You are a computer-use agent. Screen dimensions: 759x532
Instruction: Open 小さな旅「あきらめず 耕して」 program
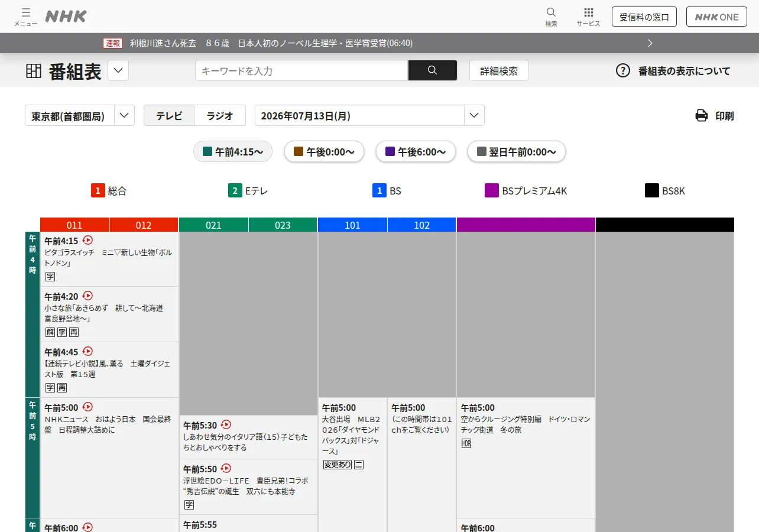coord(109,314)
